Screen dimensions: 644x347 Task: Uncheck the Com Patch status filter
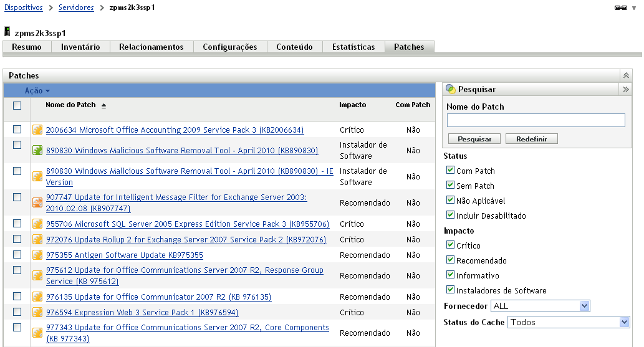click(451, 170)
